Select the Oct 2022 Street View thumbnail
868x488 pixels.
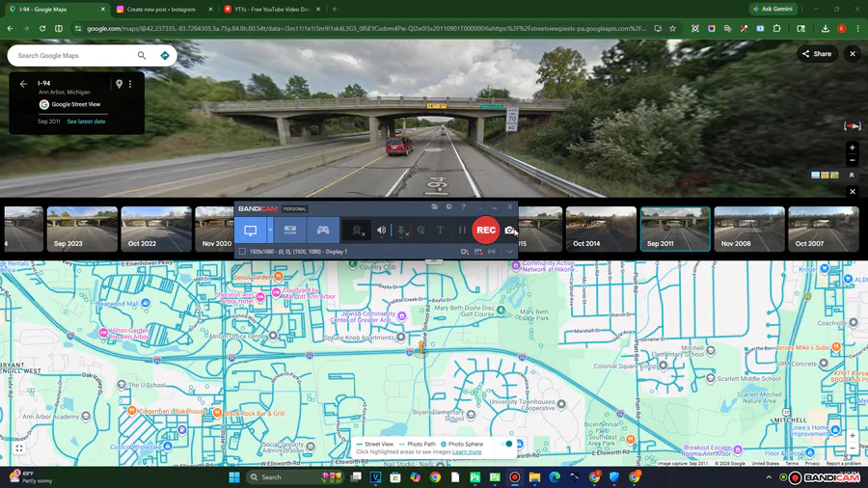point(156,230)
